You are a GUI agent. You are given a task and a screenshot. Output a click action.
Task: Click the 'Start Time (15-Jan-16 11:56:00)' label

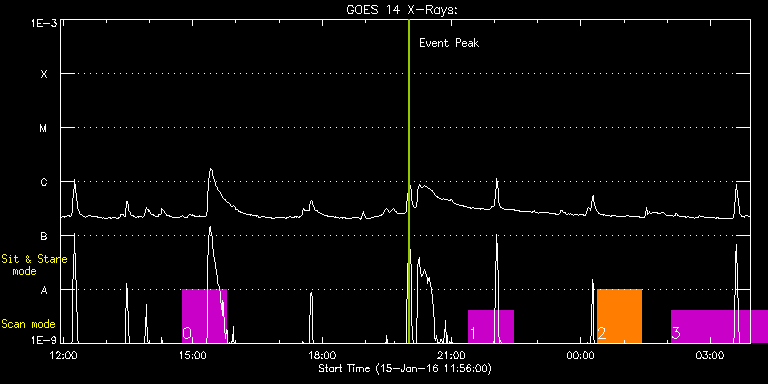(x=405, y=368)
